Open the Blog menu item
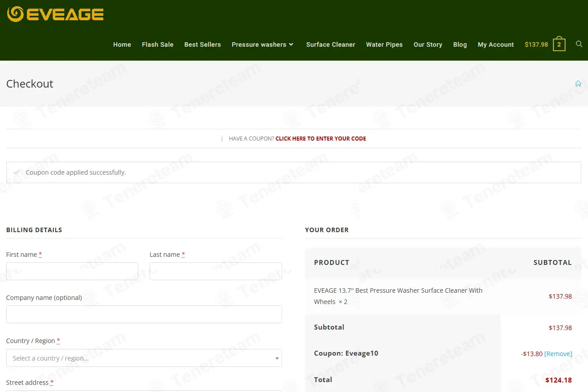Image resolution: width=588 pixels, height=392 pixels. [x=460, y=44]
